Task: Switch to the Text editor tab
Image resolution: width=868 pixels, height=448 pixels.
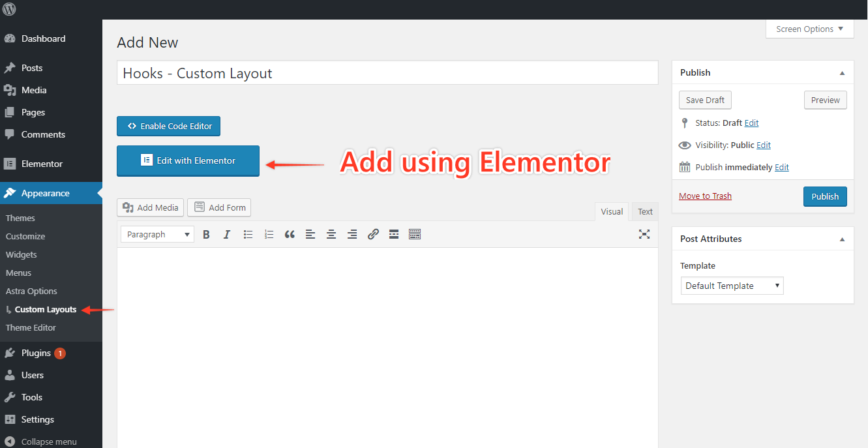Action: (645, 211)
